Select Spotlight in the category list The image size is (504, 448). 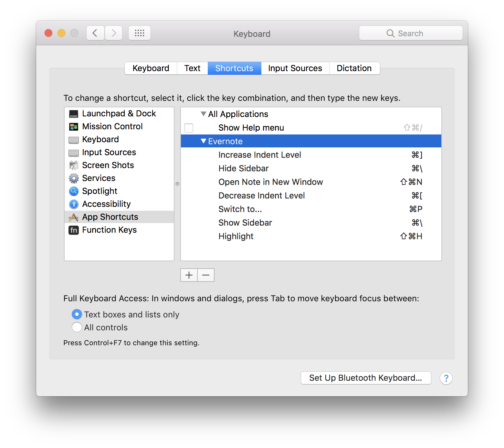(x=119, y=191)
